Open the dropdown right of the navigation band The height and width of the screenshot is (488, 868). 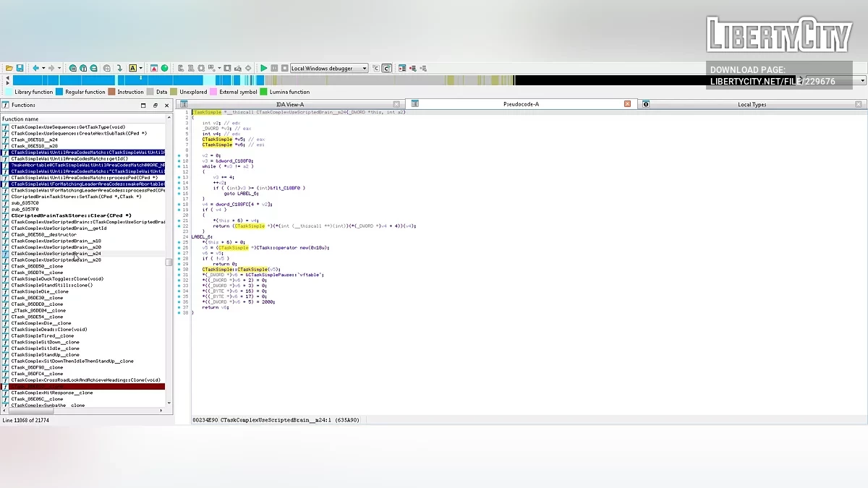pos(862,81)
